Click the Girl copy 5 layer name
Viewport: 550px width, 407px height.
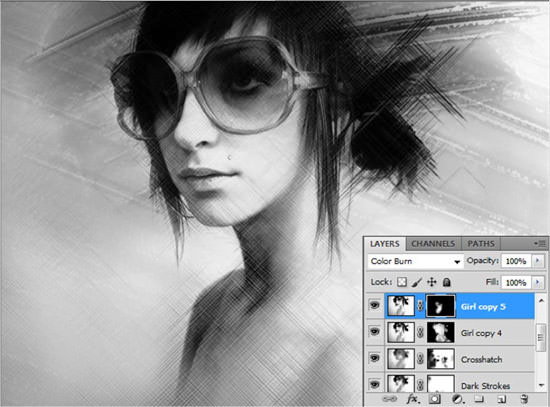click(x=483, y=307)
